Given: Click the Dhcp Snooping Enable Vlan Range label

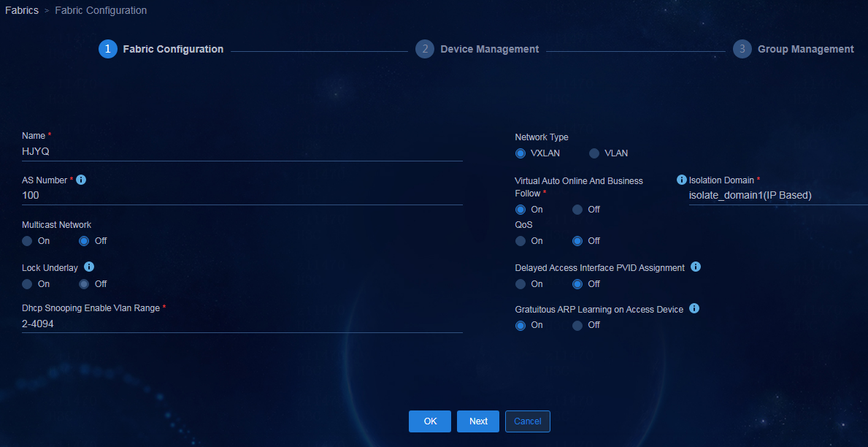Looking at the screenshot, I should pyautogui.click(x=91, y=308).
